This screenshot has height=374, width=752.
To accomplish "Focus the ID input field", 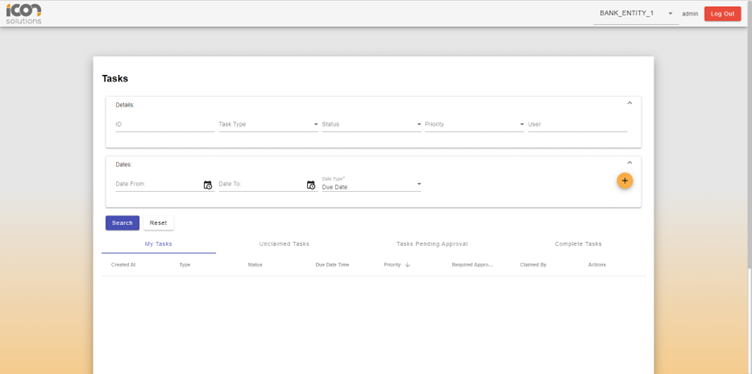I will pos(165,124).
